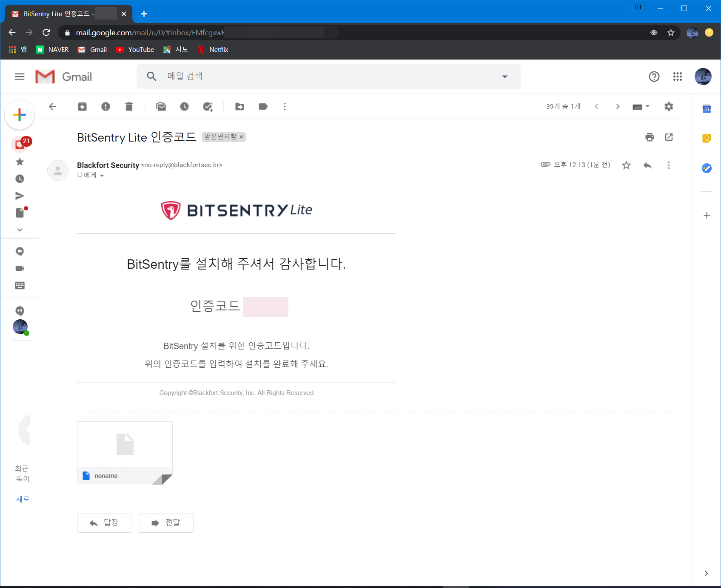Mark the email as unread

(161, 106)
